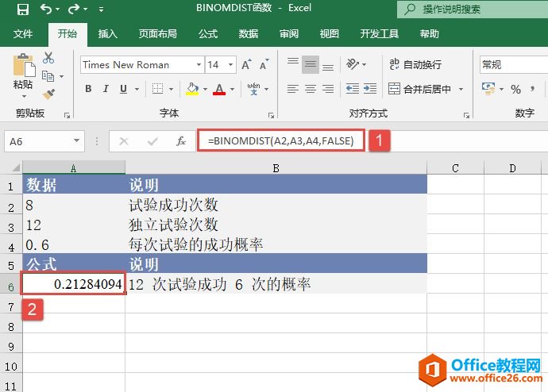Toggle 自动换行 wrap text

[415, 64]
